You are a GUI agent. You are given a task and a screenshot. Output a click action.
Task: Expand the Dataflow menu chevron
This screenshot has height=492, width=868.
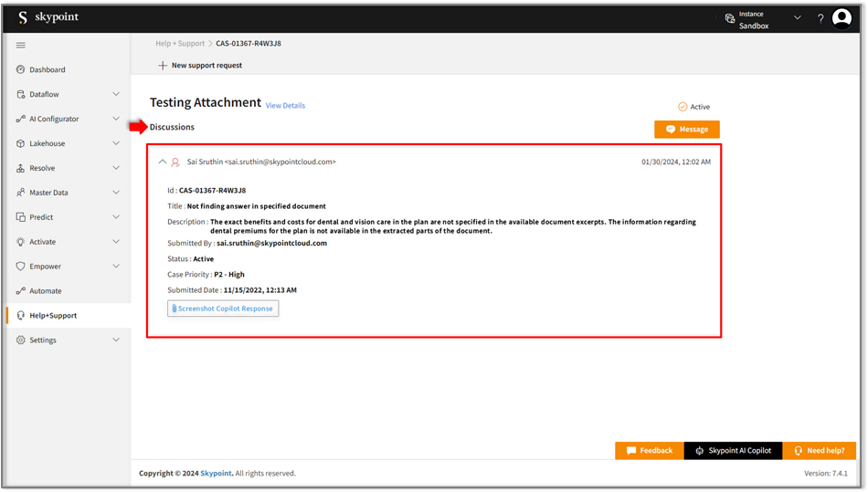pos(116,94)
